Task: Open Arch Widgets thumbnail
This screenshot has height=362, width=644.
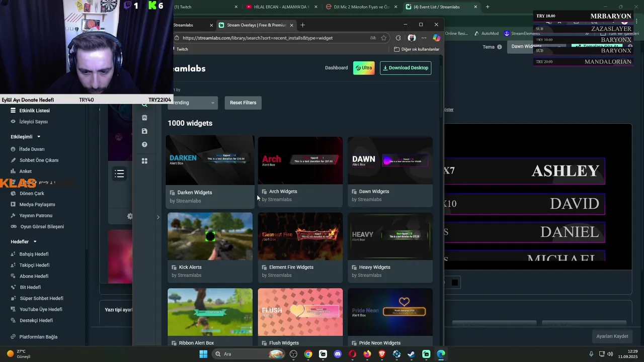Action: tap(300, 160)
